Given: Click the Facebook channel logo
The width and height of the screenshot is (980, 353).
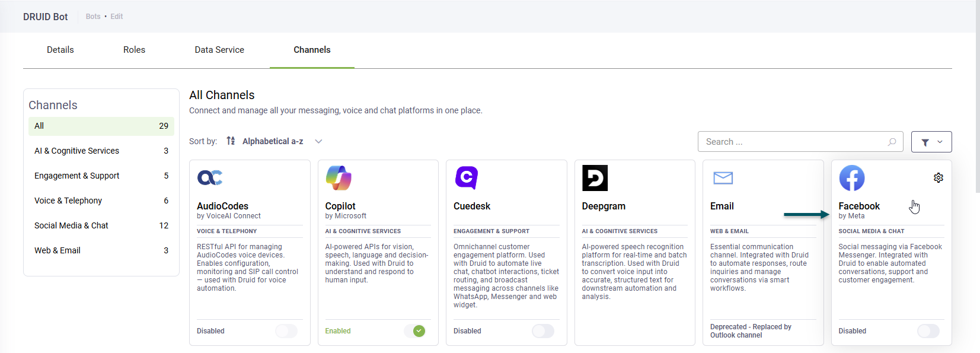Looking at the screenshot, I should pos(851,178).
